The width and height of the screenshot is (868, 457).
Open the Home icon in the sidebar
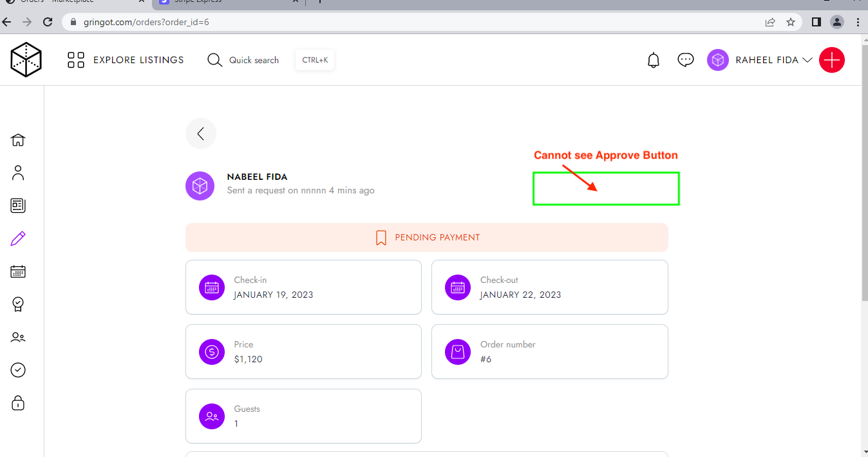click(x=17, y=139)
